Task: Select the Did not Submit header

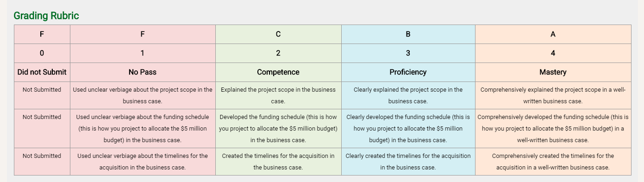Action: (x=42, y=72)
